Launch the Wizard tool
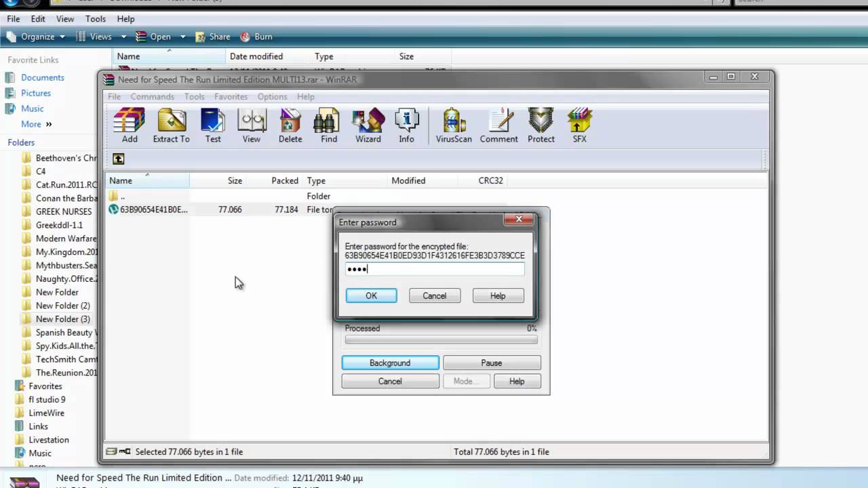The height and width of the screenshot is (488, 868). [x=368, y=126]
